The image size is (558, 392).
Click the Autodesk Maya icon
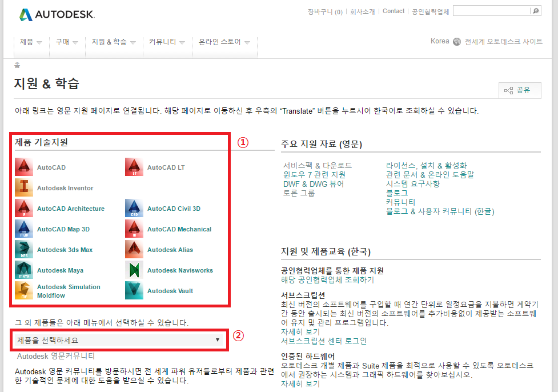point(24,270)
